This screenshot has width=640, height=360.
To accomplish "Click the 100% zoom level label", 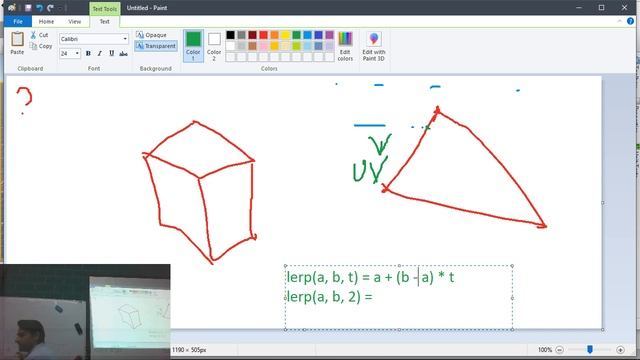I will 545,350.
